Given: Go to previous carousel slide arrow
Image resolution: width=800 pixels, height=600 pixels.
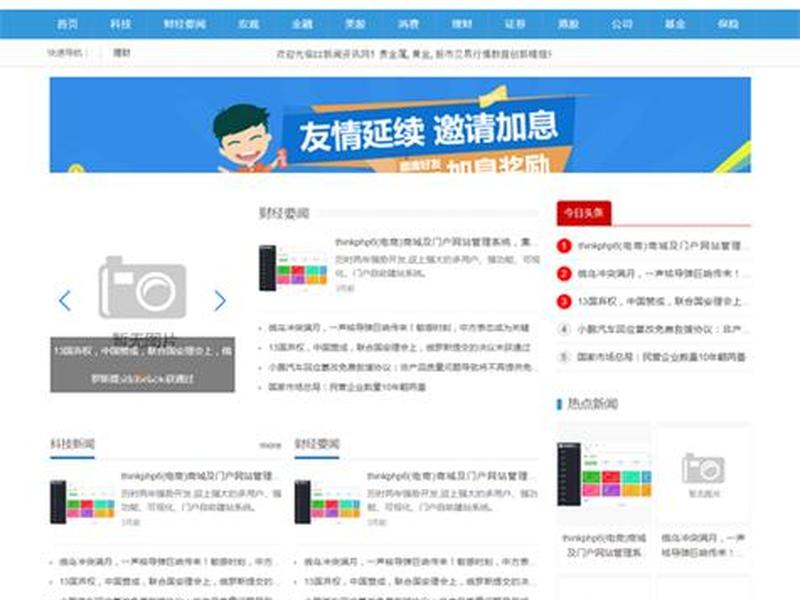Looking at the screenshot, I should pos(65,301).
